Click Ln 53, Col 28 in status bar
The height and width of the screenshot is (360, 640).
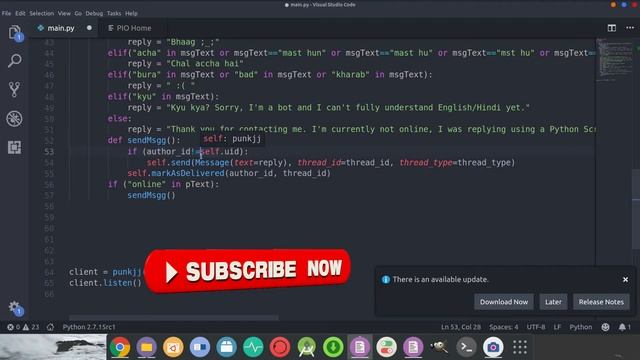(x=461, y=327)
